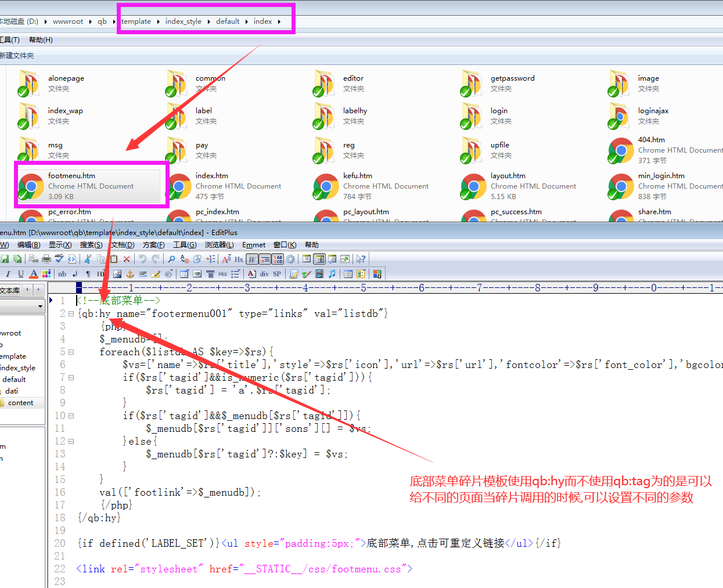723x588 pixels.
Task: Click the 新建文件夹 button
Action: pos(16,56)
